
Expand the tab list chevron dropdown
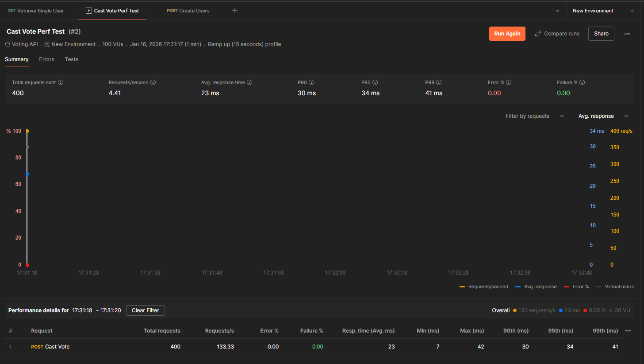(x=557, y=11)
